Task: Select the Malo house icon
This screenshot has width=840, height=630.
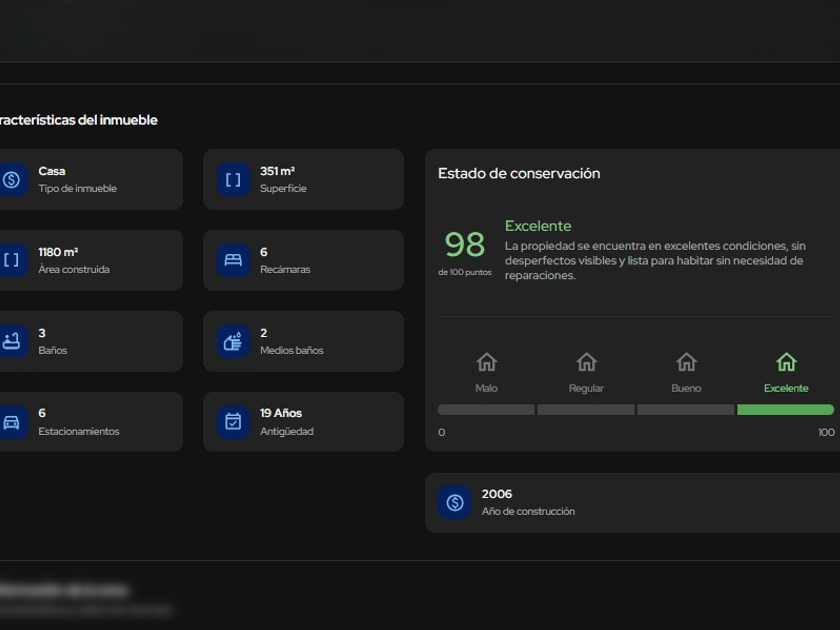Action: click(486, 362)
